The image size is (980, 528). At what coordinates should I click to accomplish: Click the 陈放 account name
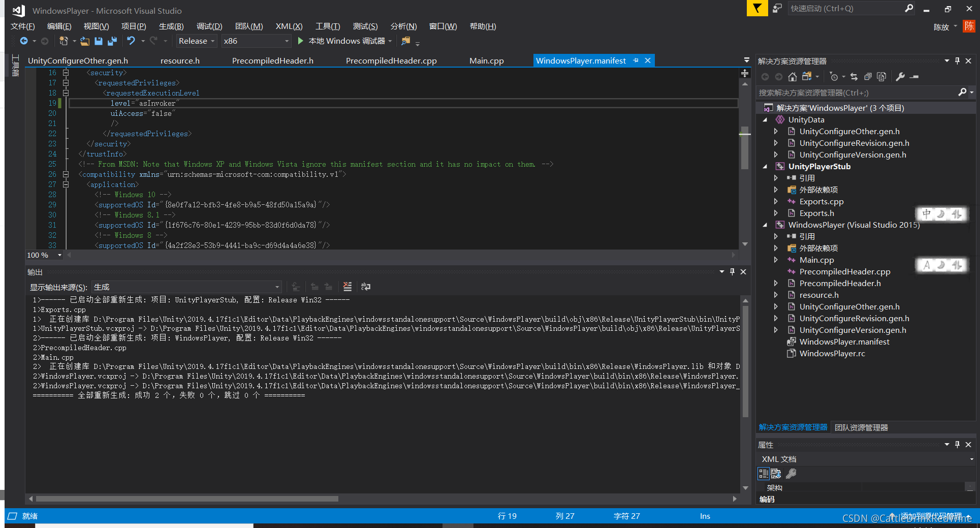(941, 27)
